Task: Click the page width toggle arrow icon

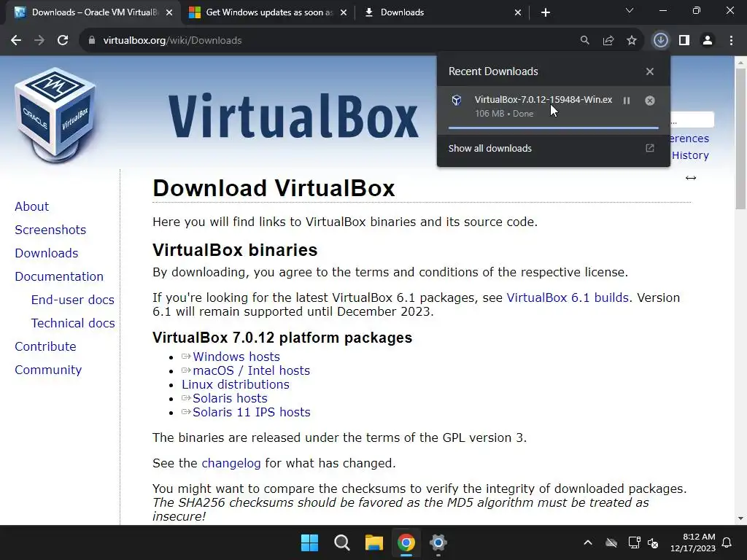Action: [691, 178]
